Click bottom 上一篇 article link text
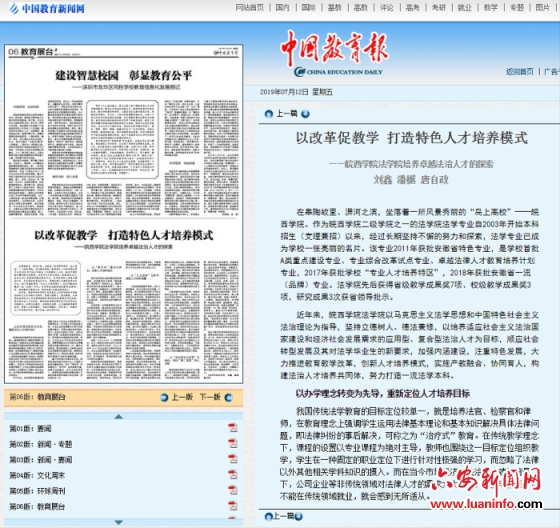 (x=284, y=516)
